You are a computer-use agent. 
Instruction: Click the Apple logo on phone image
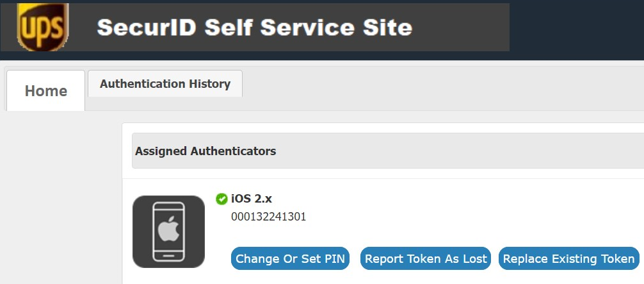pos(169,228)
